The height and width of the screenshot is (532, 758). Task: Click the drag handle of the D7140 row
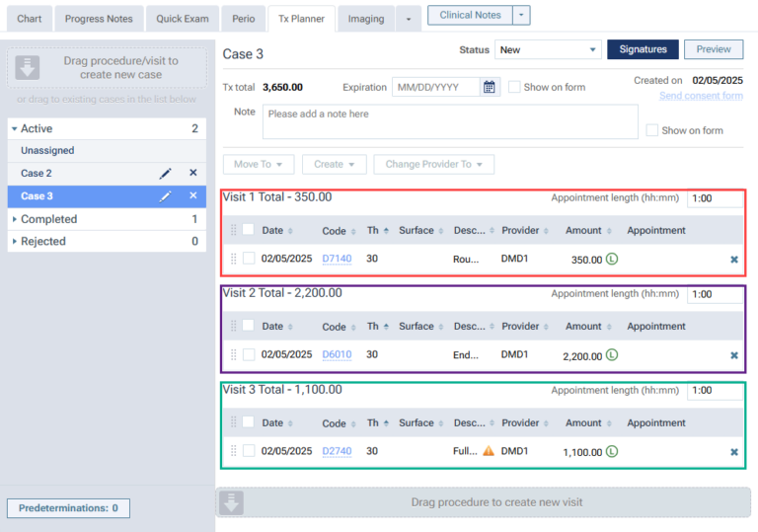pos(234,259)
